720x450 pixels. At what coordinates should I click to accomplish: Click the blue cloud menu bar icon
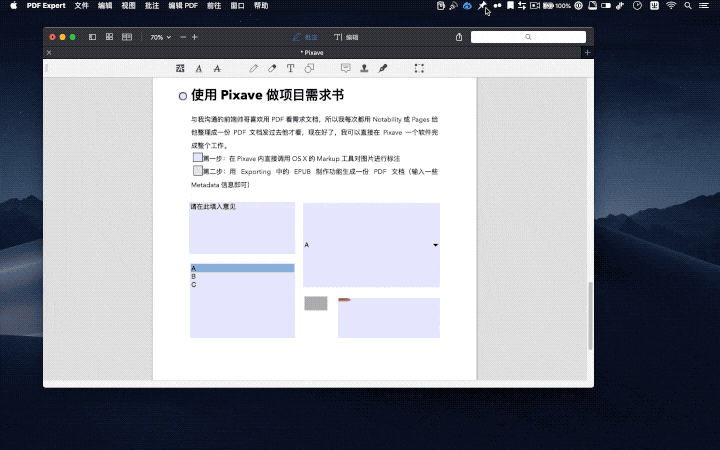pyautogui.click(x=467, y=6)
